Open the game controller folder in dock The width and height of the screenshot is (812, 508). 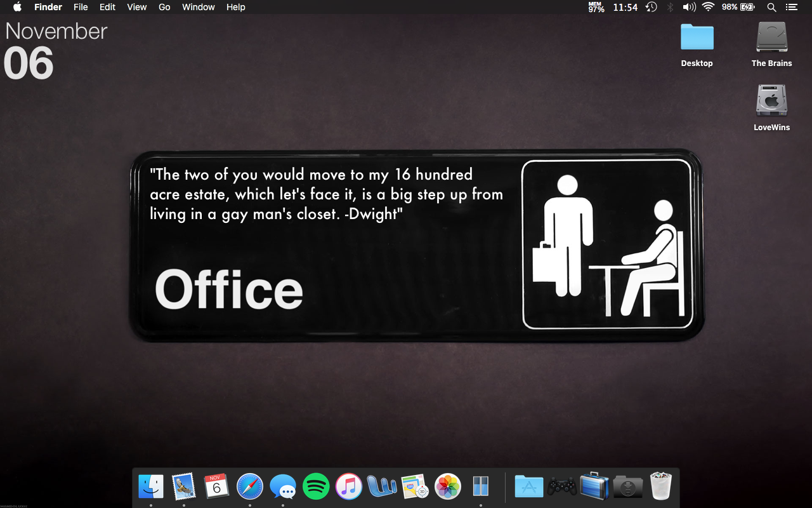tap(562, 487)
